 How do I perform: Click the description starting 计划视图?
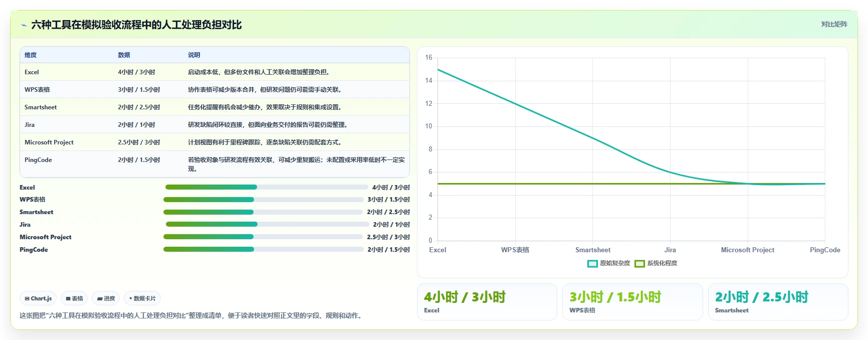pyautogui.click(x=265, y=142)
